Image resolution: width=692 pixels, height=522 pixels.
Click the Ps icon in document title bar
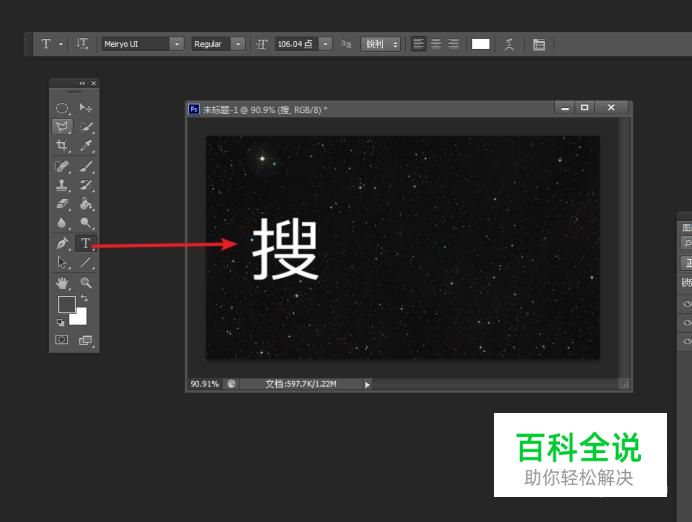point(194,109)
